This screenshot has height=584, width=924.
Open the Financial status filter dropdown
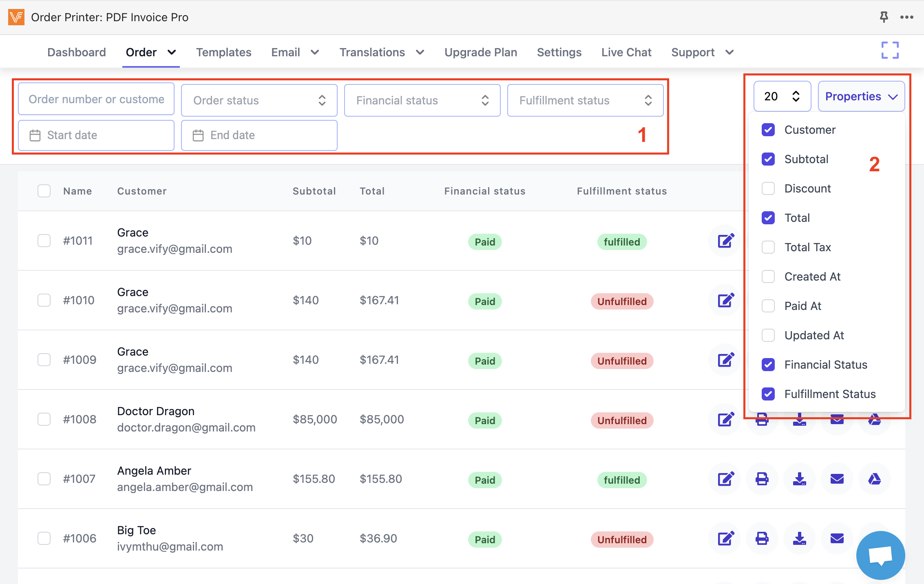[x=422, y=100]
